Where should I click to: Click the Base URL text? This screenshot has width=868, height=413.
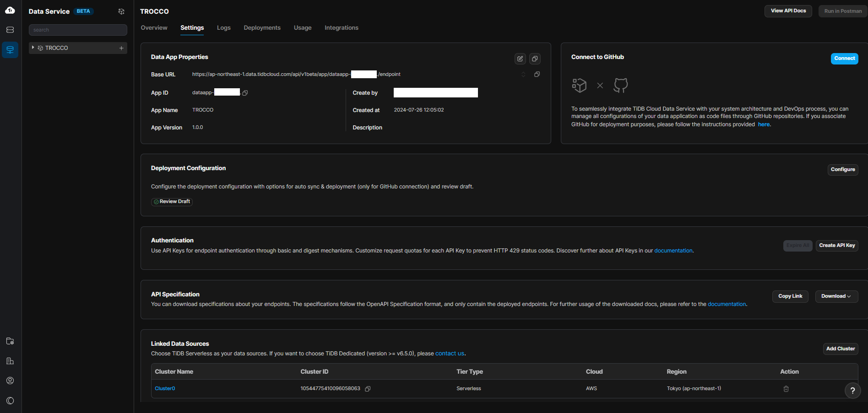click(x=296, y=74)
